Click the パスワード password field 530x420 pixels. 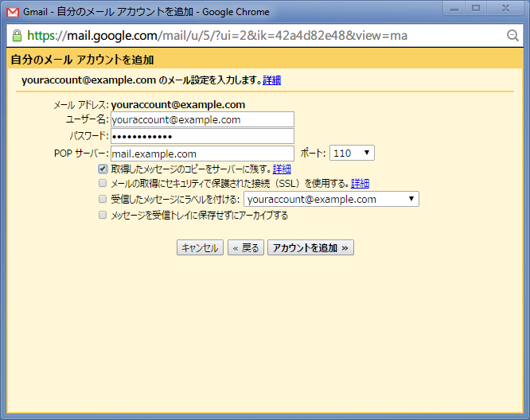tap(202, 137)
